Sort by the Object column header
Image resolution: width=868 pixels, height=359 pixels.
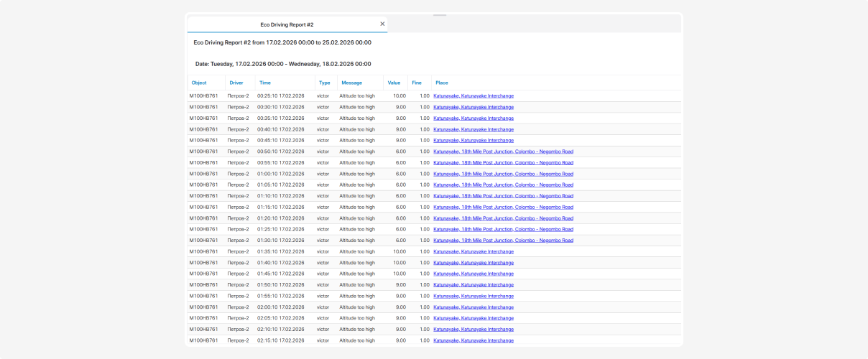coord(199,83)
